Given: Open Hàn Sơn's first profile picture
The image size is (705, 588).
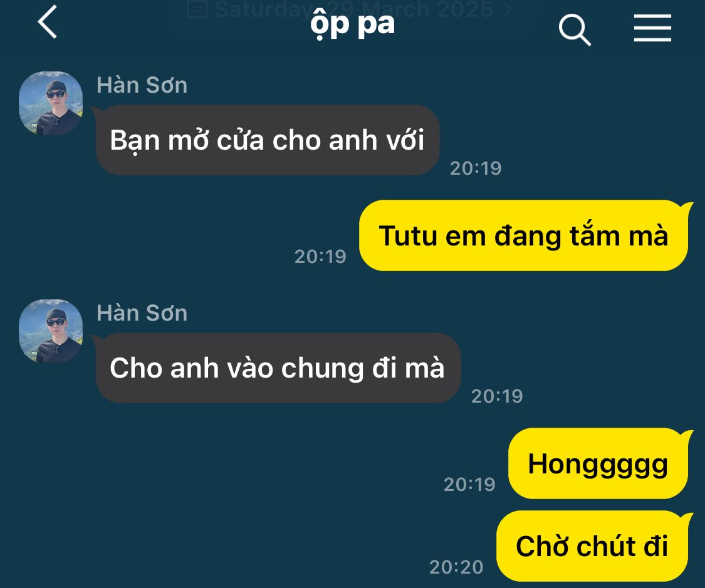Looking at the screenshot, I should (x=51, y=103).
